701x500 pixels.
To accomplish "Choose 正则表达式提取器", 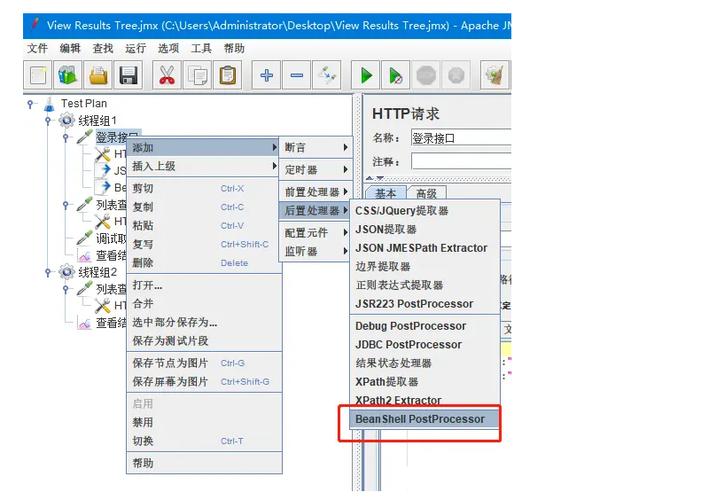I will 424,285.
